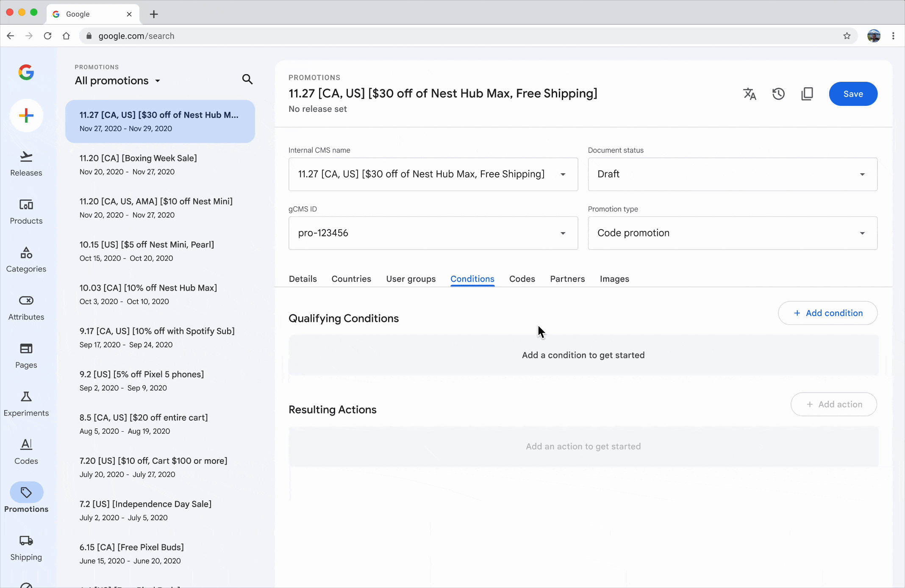This screenshot has height=588, width=905.
Task: Expand the Promotion type dropdown
Action: pos(732,233)
